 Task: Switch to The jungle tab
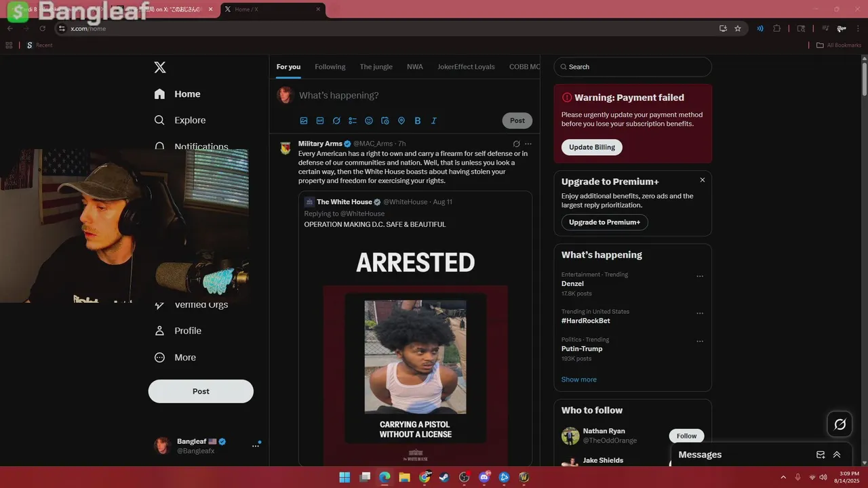point(376,66)
